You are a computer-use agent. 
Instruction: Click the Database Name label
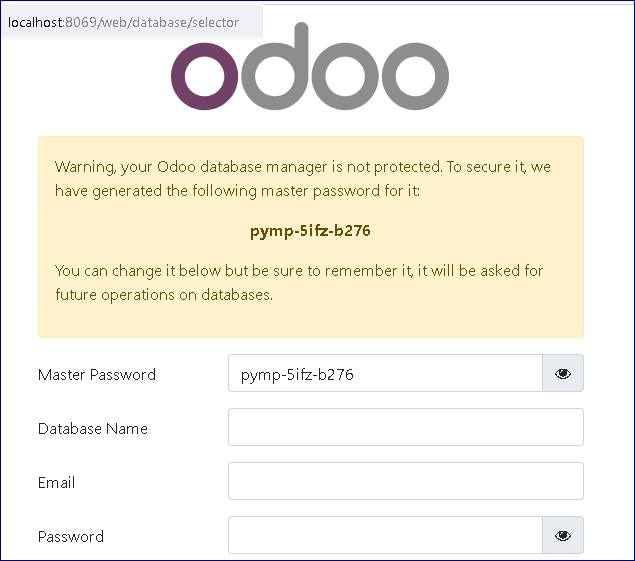93,429
